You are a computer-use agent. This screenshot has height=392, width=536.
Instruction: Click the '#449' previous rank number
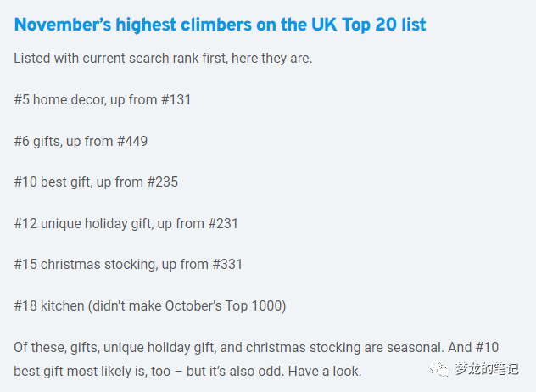pos(132,141)
